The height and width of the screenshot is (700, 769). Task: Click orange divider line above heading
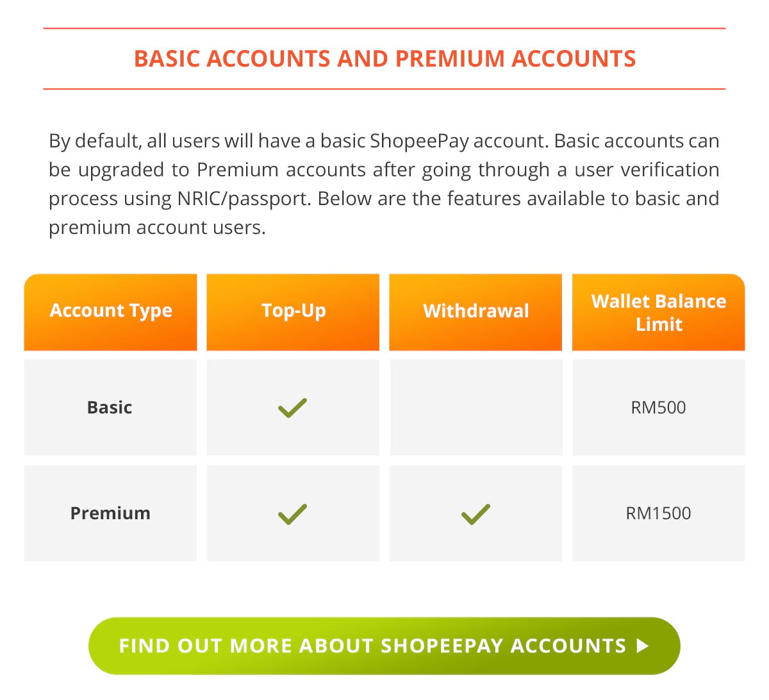(384, 29)
